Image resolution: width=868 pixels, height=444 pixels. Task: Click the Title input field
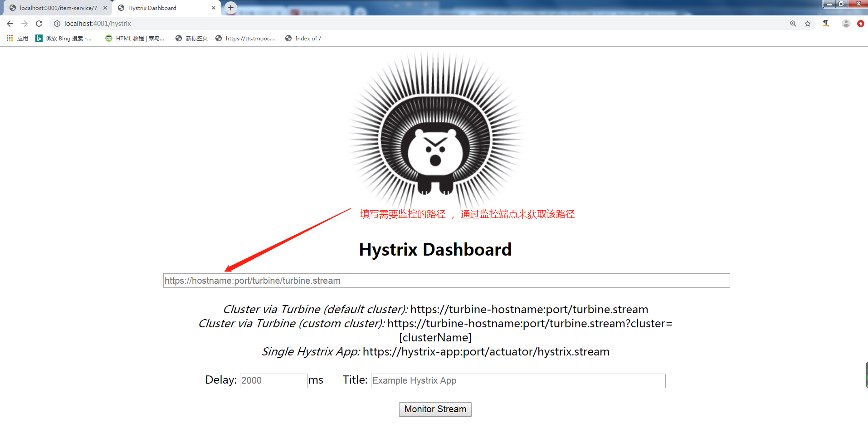click(x=518, y=380)
